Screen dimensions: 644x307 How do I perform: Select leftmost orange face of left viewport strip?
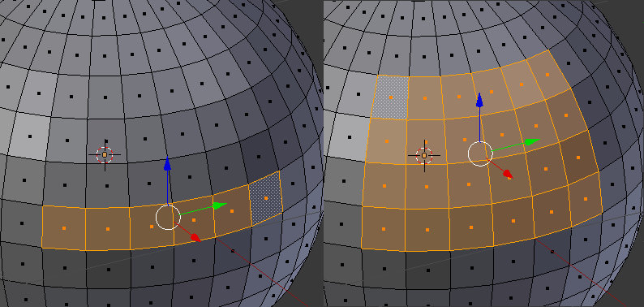pyautogui.click(x=63, y=227)
